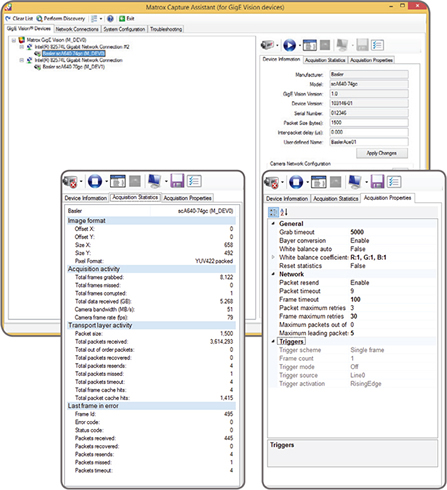Click the Grab timeout value 5000
The width and height of the screenshot is (447, 490).
pos(357,232)
